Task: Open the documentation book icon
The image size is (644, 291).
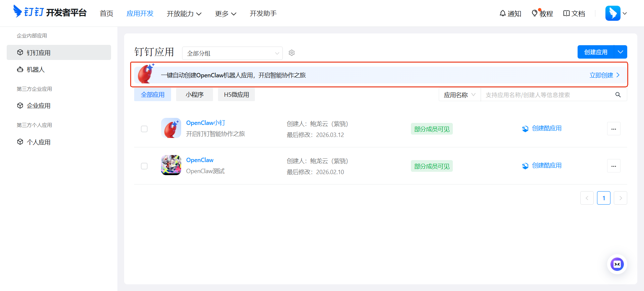Action: [x=566, y=13]
